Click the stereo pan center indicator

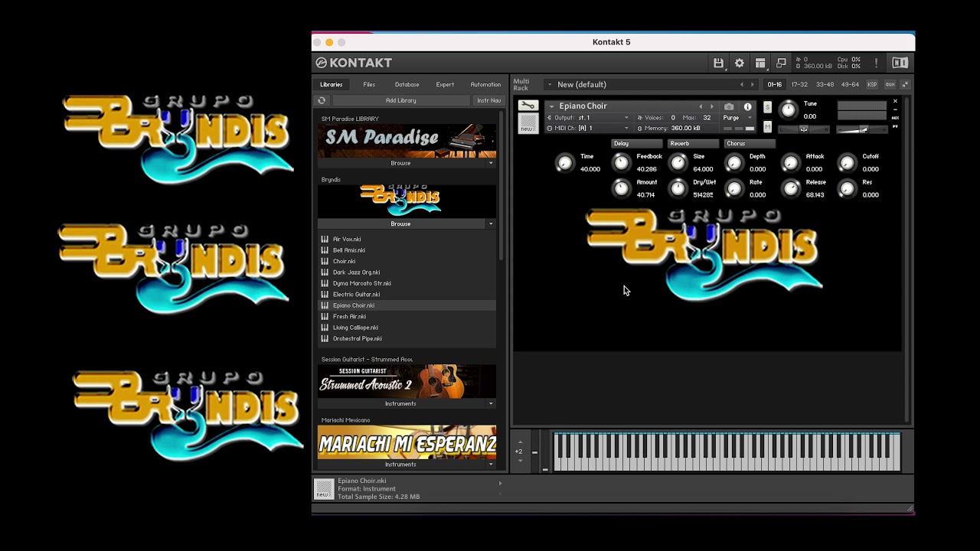click(x=803, y=129)
